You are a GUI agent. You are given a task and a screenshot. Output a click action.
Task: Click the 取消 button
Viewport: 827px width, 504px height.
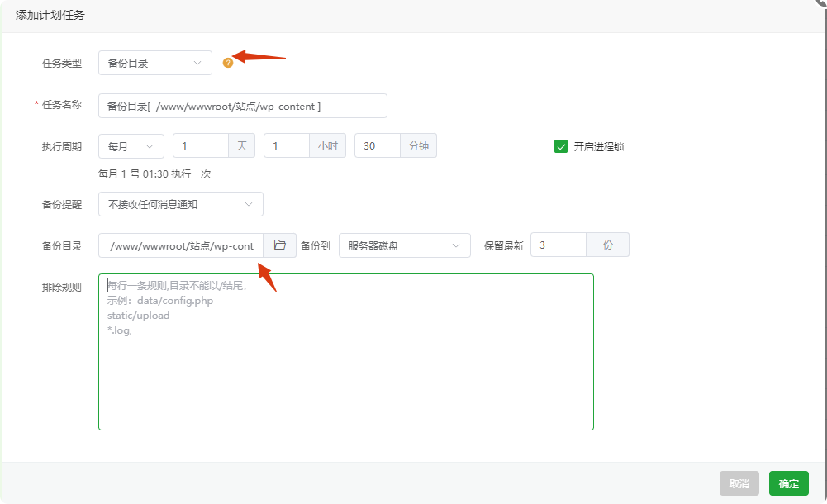click(x=739, y=483)
